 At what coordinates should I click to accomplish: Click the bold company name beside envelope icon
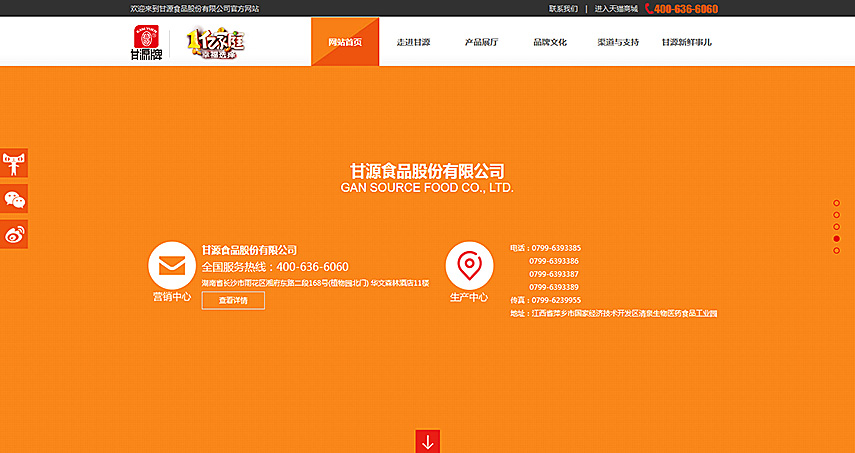coord(249,250)
